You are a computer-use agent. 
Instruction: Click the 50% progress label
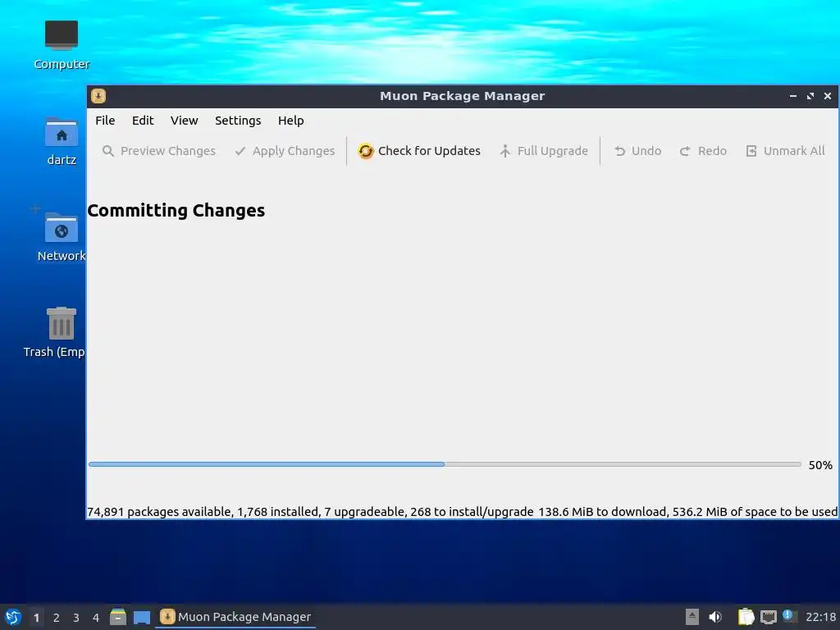(820, 465)
